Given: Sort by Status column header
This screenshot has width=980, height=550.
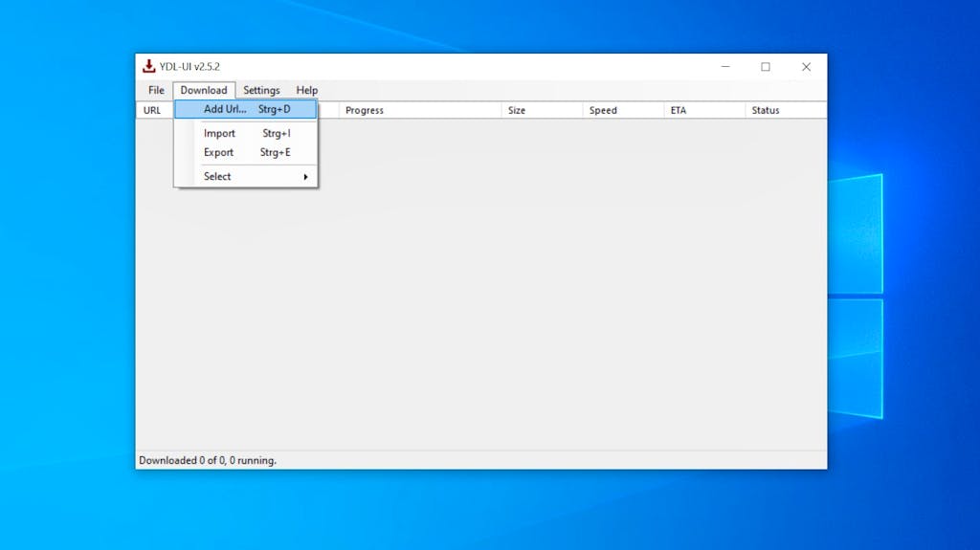Looking at the screenshot, I should coord(786,110).
